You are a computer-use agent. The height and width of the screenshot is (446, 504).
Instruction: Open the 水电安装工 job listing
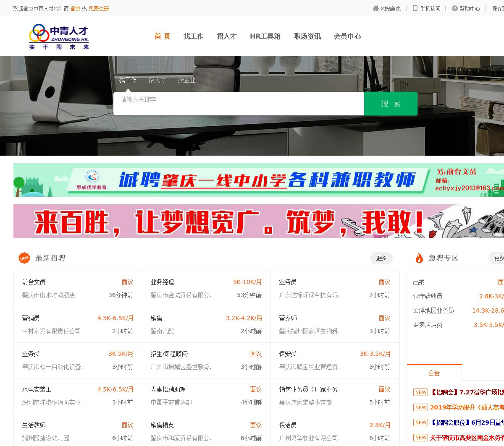tap(37, 389)
